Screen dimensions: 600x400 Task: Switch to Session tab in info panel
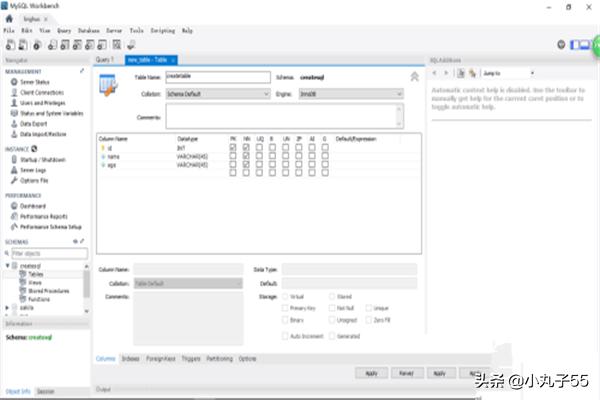point(46,391)
